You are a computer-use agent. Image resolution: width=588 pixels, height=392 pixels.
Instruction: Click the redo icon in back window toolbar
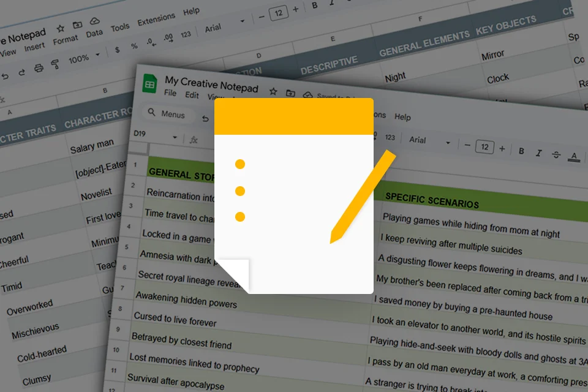[x=22, y=72]
